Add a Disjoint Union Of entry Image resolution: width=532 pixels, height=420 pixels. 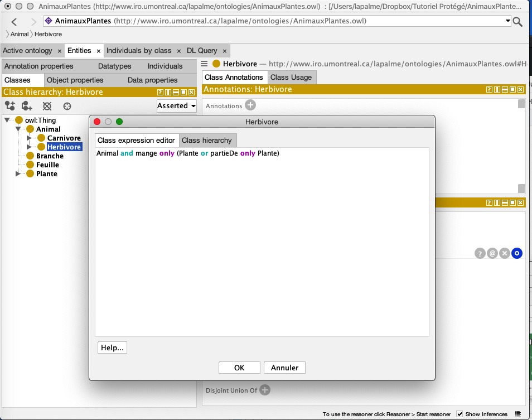[265, 390]
